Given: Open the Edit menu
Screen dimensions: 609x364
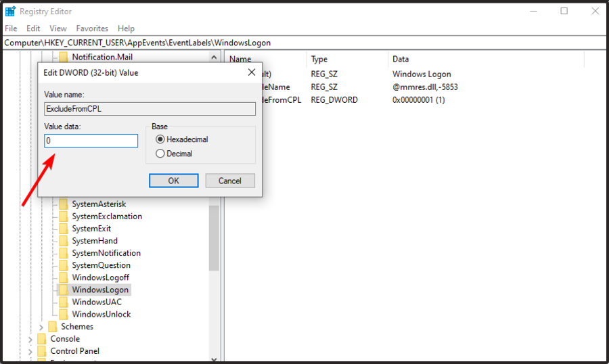Looking at the screenshot, I should tap(33, 28).
